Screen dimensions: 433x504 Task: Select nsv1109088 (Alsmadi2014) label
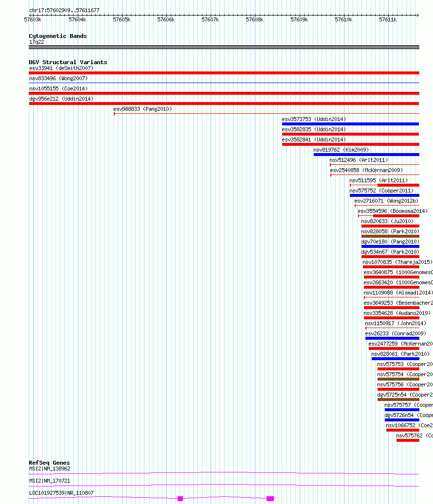[398, 293]
